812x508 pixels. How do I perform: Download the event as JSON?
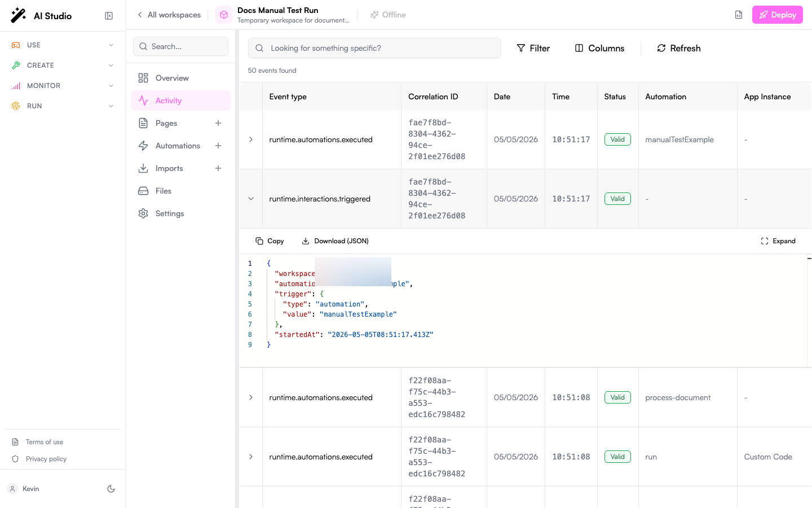coord(335,241)
